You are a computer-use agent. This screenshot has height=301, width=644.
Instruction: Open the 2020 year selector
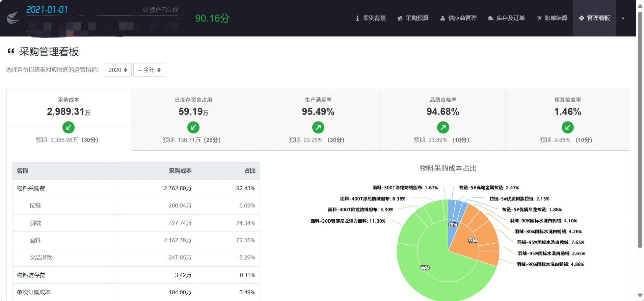coord(118,70)
